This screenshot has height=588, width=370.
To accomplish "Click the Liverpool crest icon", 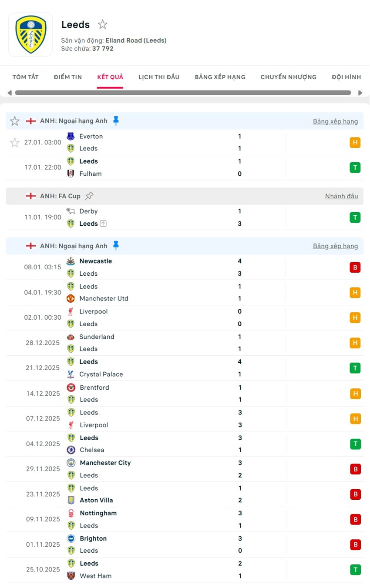I will pos(71,311).
